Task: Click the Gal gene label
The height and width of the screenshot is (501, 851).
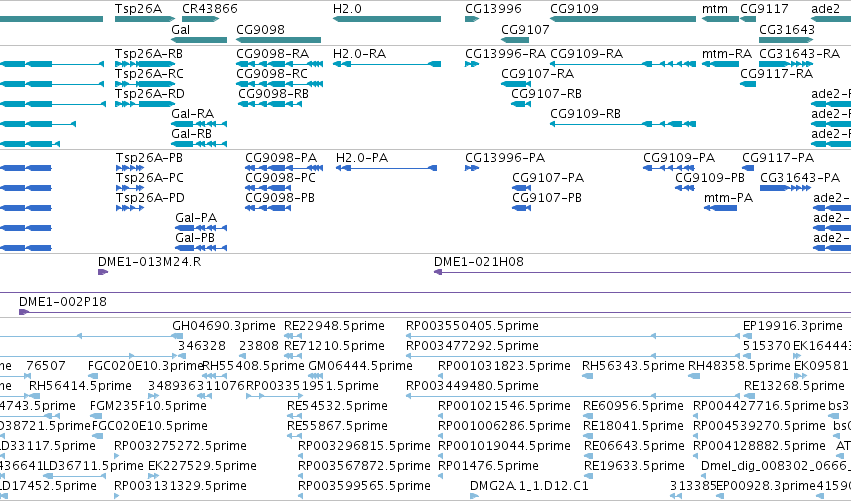Action: coord(181,29)
